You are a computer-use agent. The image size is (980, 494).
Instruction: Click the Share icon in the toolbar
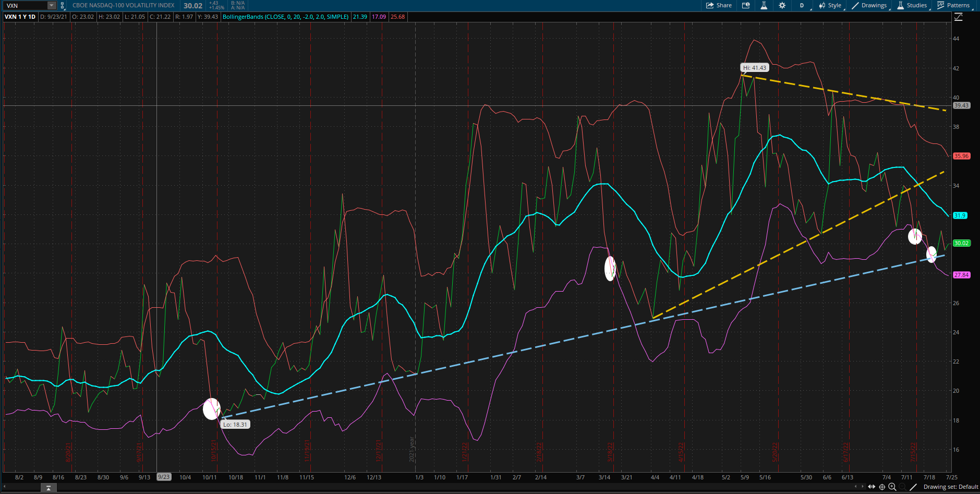pos(719,5)
